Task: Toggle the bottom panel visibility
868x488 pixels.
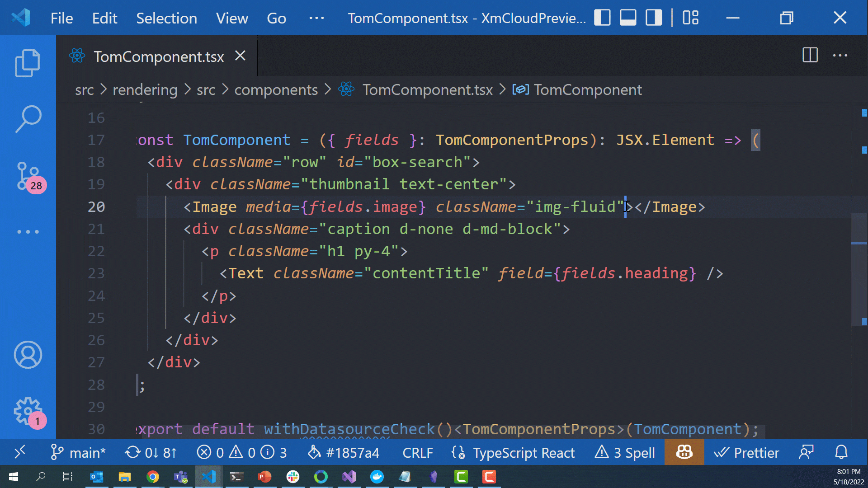Action: pos(628,18)
